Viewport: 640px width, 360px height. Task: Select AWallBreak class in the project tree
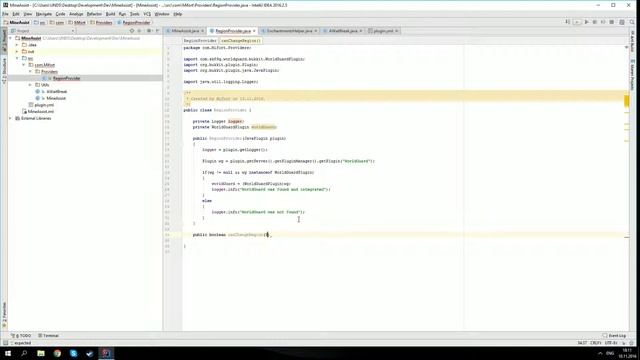tap(56, 91)
